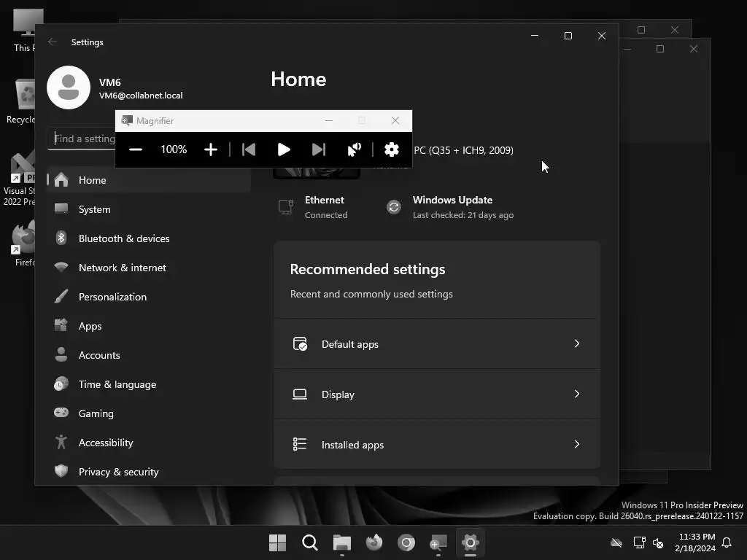The height and width of the screenshot is (560, 747).
Task: Open Accessibility settings category
Action: (149, 443)
